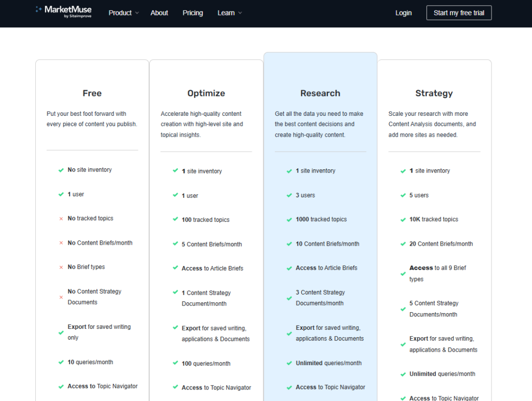Screen dimensions: 532x401
Task: Click the checkmark beside "Unlimited queries/month" in Research
Action: click(289, 363)
